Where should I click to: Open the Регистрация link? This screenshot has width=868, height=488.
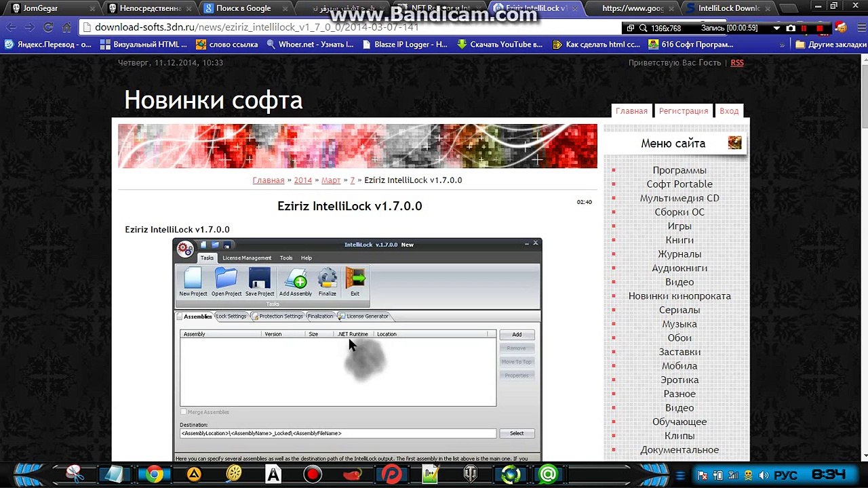point(684,110)
